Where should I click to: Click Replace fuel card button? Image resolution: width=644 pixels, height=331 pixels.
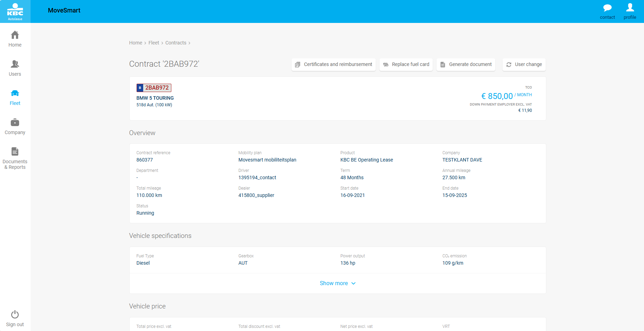[406, 65]
